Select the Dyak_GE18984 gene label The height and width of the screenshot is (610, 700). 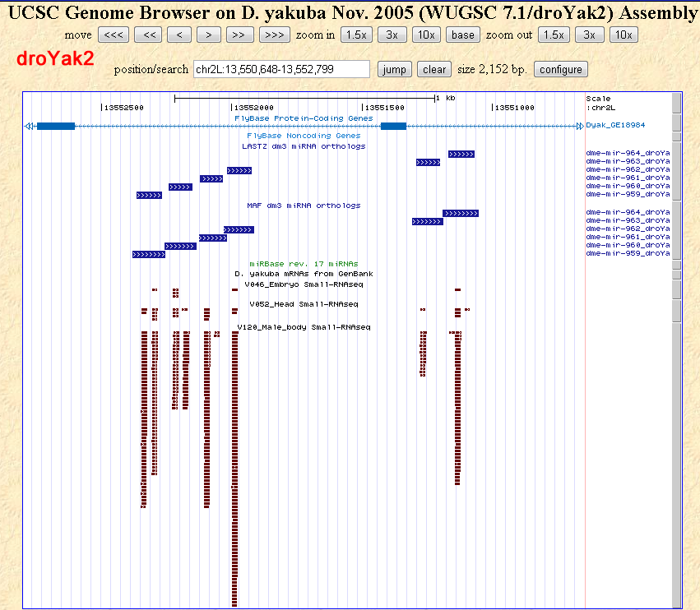(615, 125)
